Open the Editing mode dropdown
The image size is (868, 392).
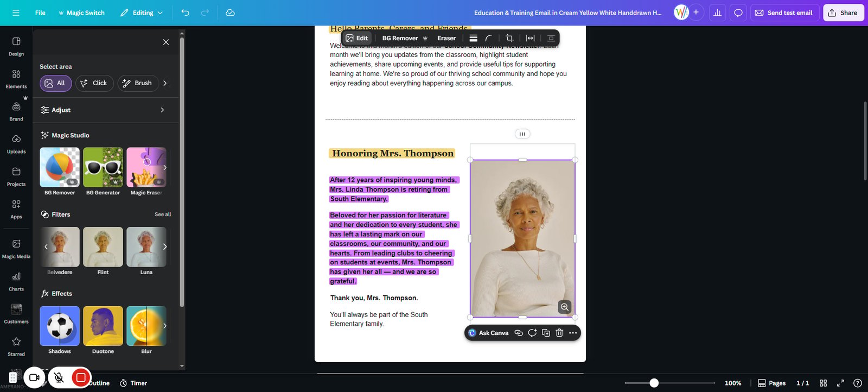pos(142,12)
